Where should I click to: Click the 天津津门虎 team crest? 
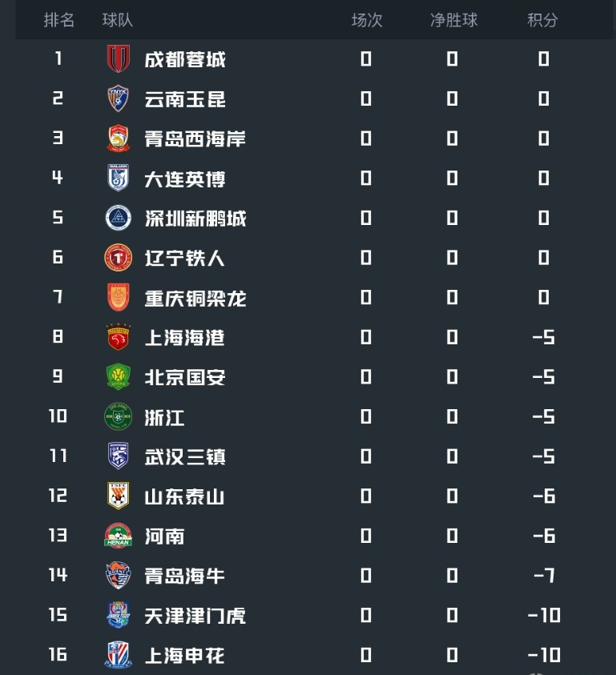pyautogui.click(x=119, y=615)
